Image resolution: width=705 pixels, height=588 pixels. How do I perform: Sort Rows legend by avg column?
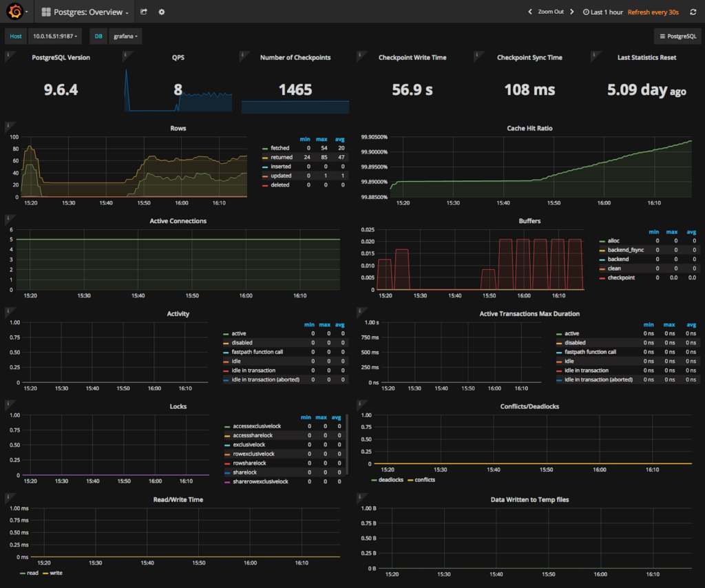tap(340, 139)
